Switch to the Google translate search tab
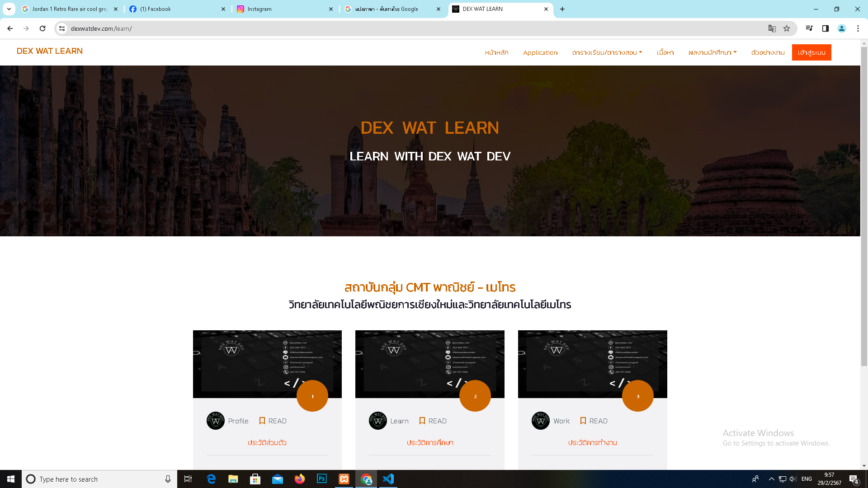This screenshot has width=868, height=488. click(x=392, y=9)
